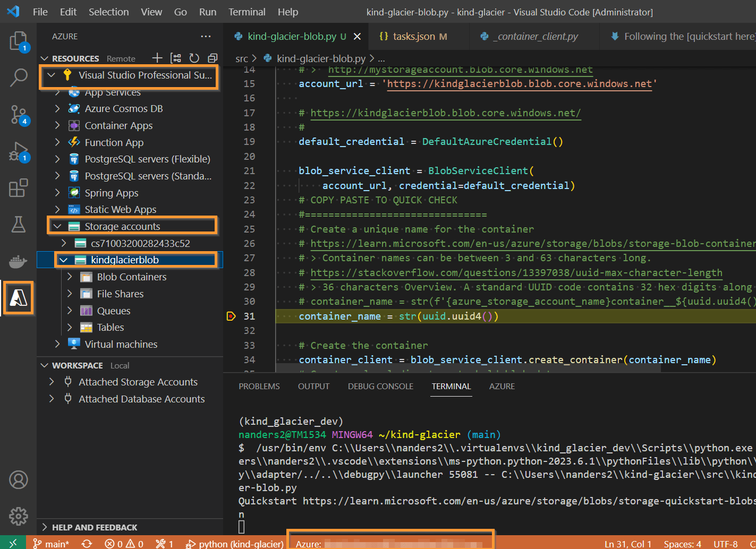This screenshot has height=549, width=756.
Task: Open the Terminal menu
Action: click(247, 12)
